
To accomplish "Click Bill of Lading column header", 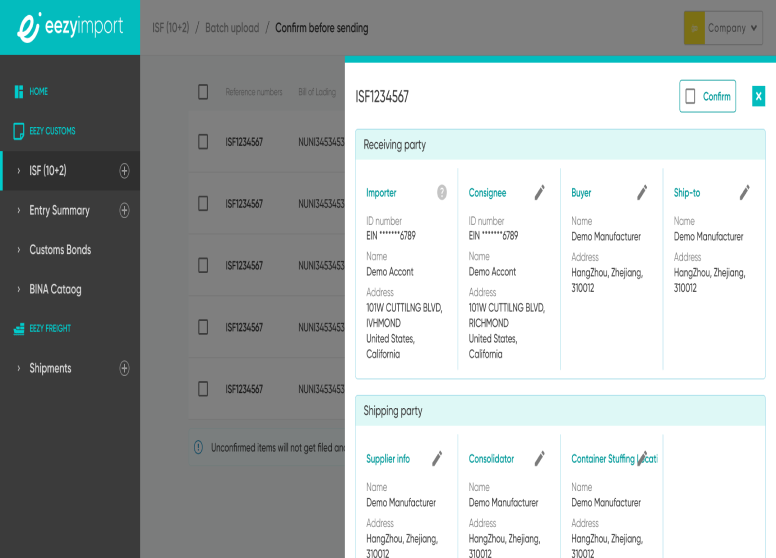I will [x=317, y=92].
